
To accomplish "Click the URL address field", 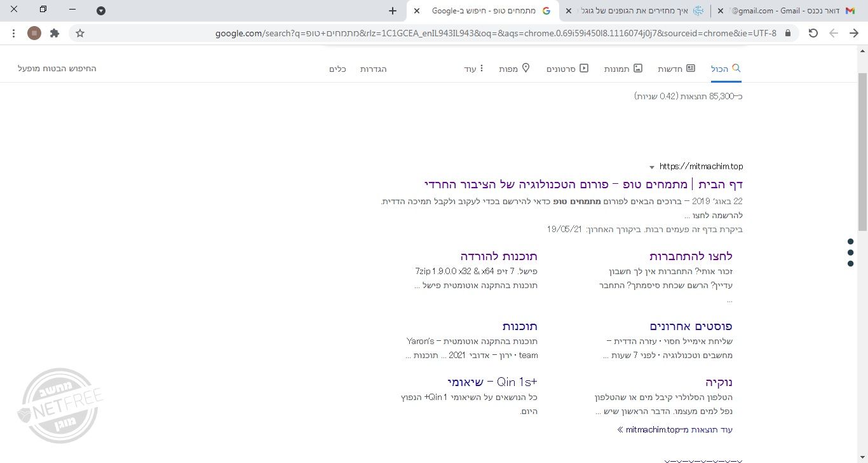I will 496,33.
